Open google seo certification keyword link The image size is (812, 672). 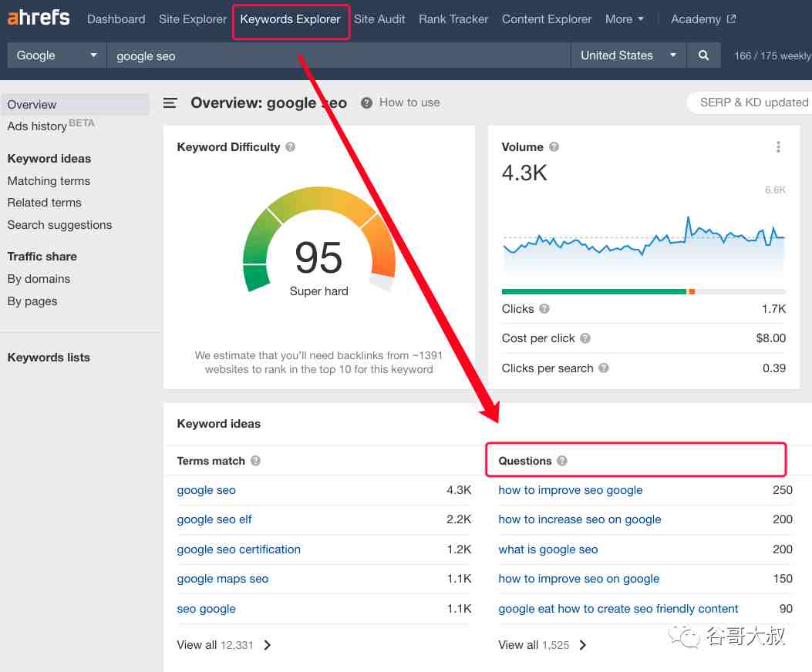(239, 549)
